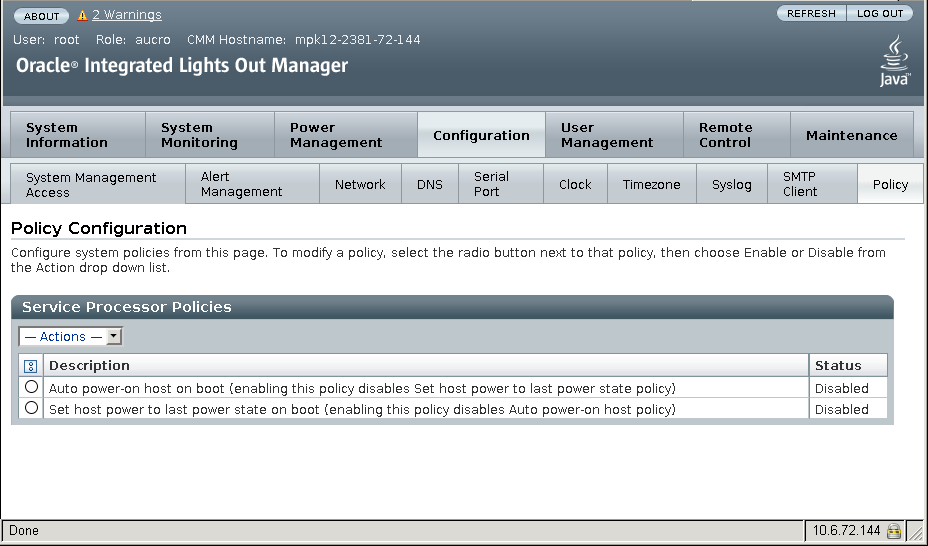Click the warning triangle icon
Screen dimensions: 928x546
82,15
